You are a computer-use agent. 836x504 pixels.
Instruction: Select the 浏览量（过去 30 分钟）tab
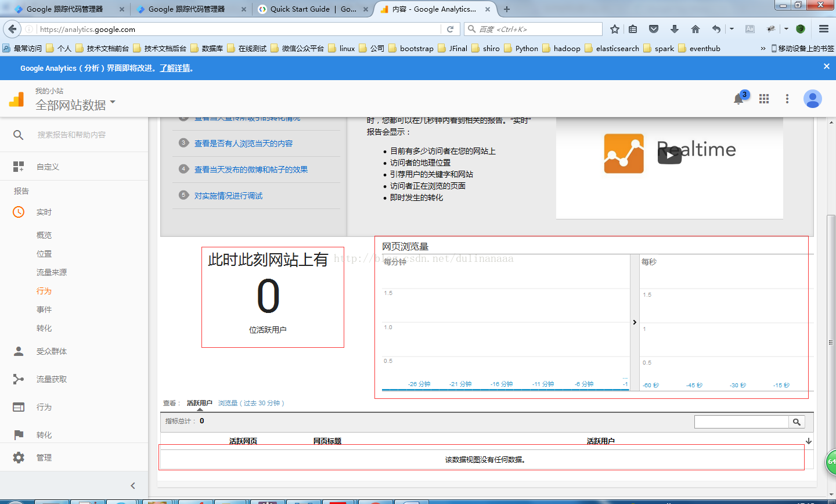pos(251,403)
